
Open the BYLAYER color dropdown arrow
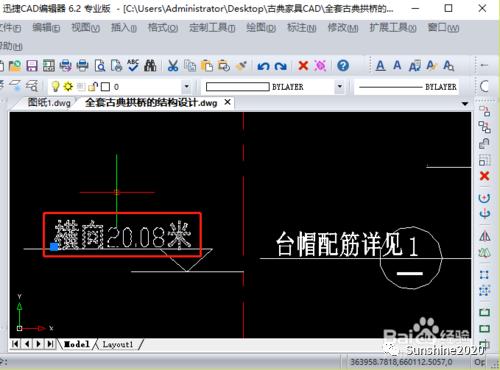340,87
